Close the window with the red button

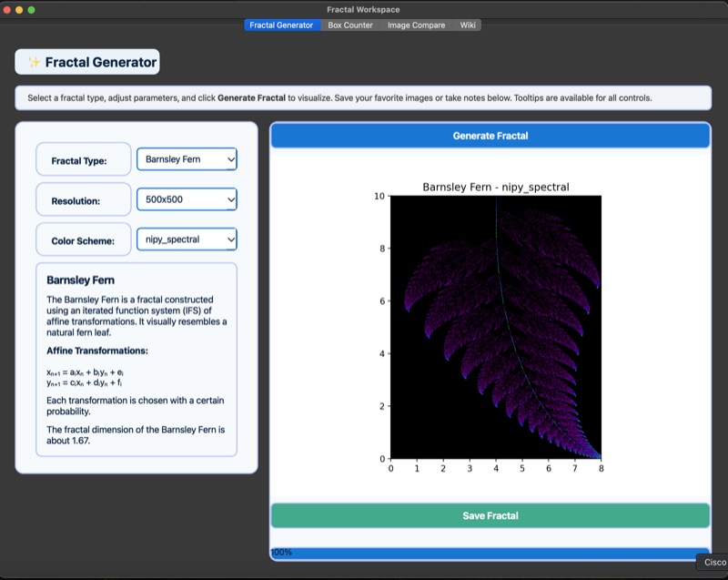(x=7, y=10)
